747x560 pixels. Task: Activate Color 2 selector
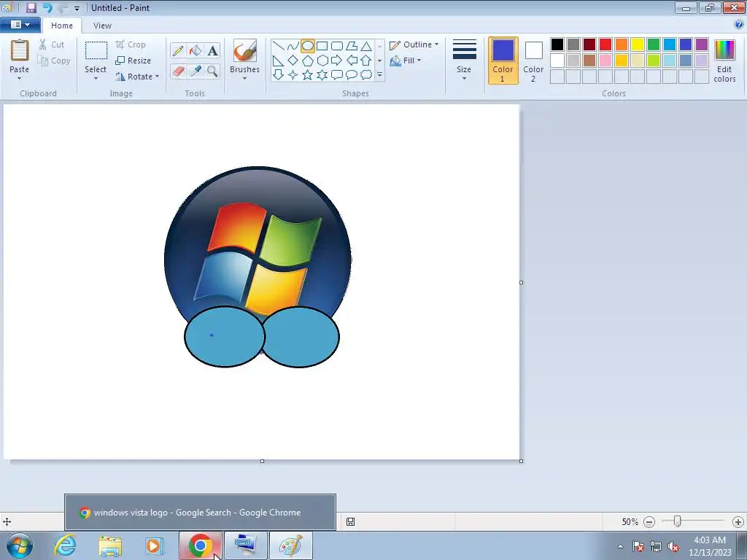533,61
